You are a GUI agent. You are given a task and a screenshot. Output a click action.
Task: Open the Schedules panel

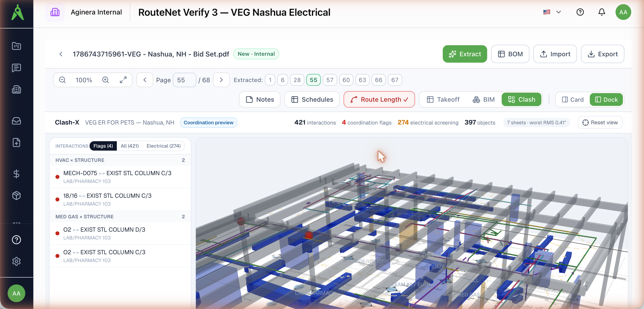tap(312, 99)
